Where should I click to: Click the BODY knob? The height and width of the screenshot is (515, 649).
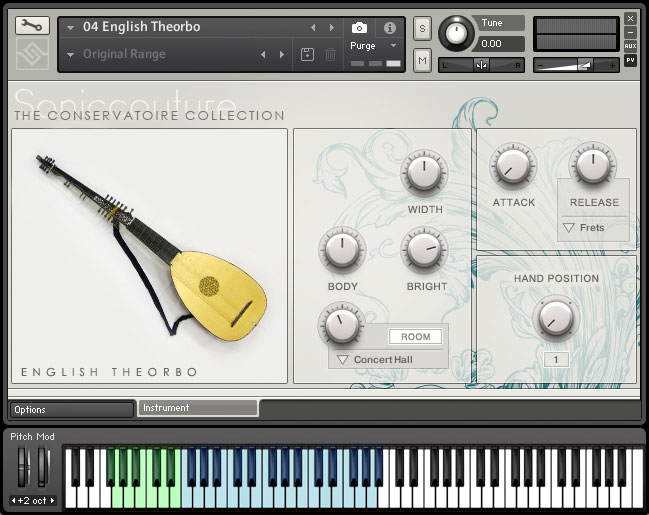pos(342,250)
